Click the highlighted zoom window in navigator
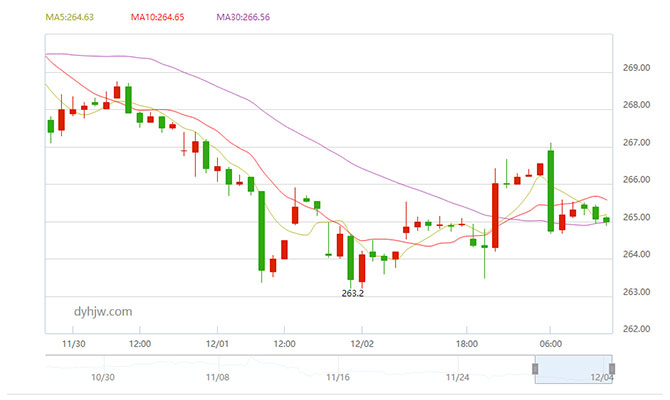This screenshot has width=670, height=400. pyautogui.click(x=573, y=369)
